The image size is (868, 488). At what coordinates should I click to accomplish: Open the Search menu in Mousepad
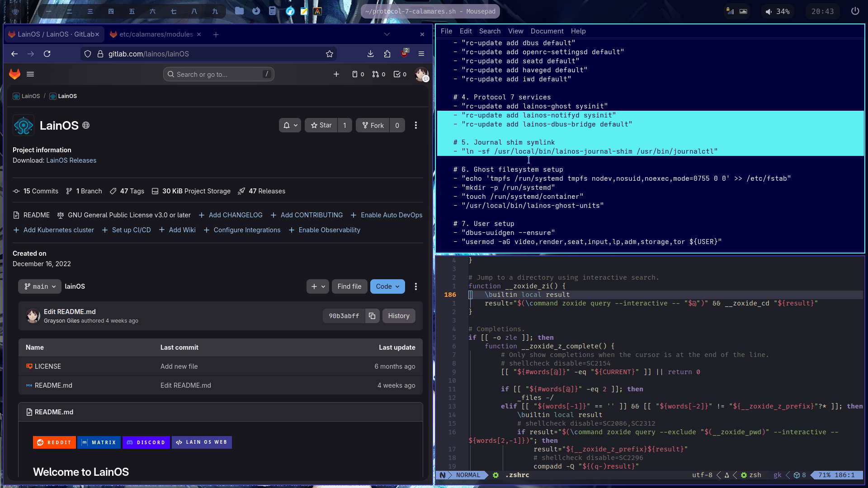click(490, 31)
